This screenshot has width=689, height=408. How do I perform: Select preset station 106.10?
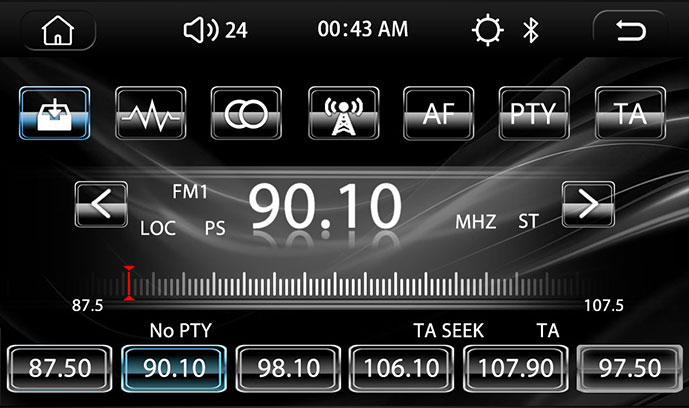402,368
